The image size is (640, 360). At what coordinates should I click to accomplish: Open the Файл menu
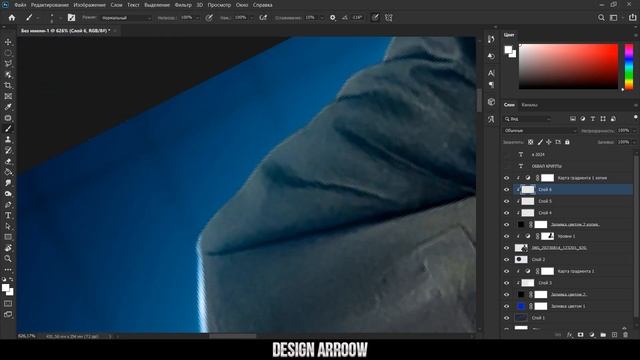coord(20,5)
